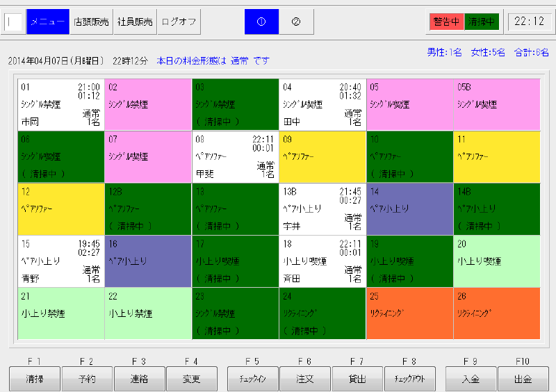
Task: Select green room 12B under cleaning
Action: click(148, 209)
